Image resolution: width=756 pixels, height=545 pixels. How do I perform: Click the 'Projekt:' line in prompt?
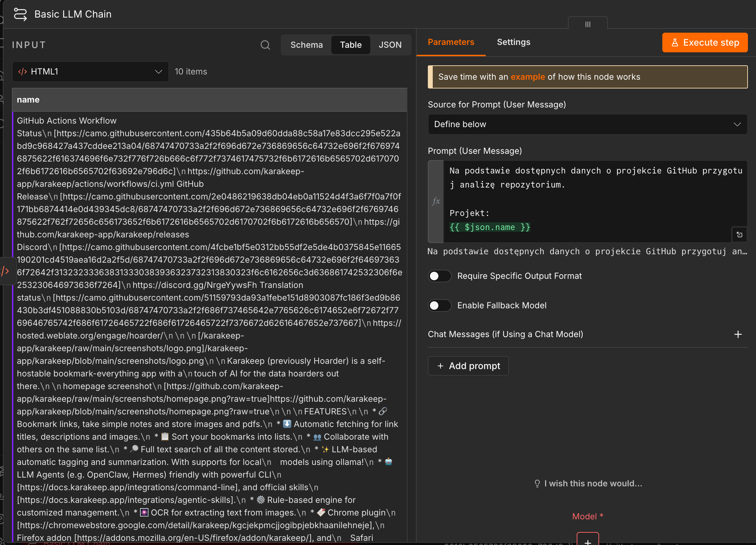(x=469, y=213)
